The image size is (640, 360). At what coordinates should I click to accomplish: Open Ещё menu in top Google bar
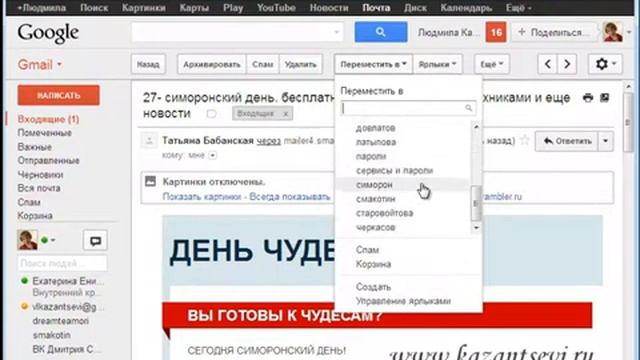518,8
